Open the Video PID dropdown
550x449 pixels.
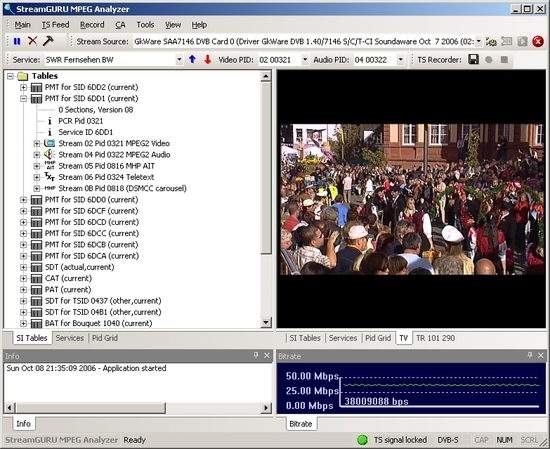[x=305, y=60]
